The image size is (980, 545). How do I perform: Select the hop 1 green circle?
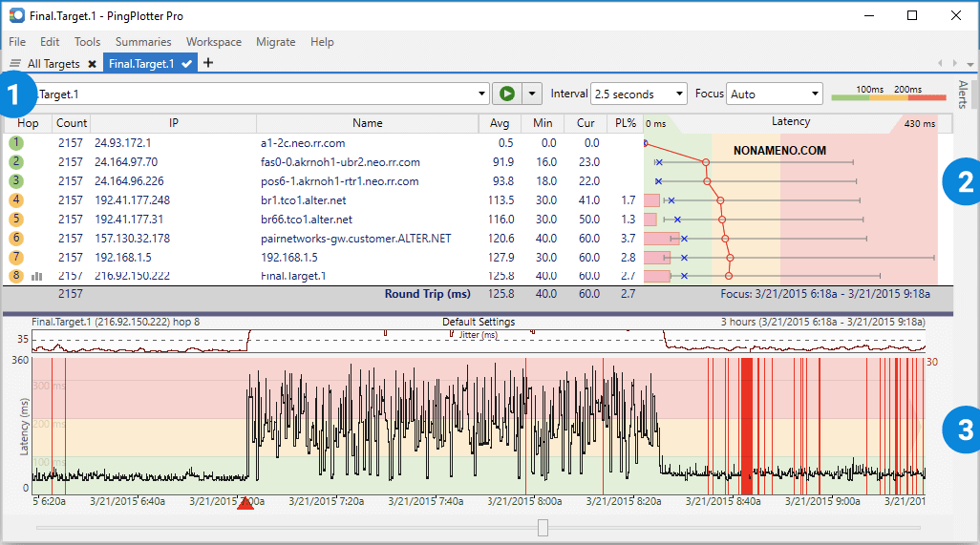tap(16, 142)
